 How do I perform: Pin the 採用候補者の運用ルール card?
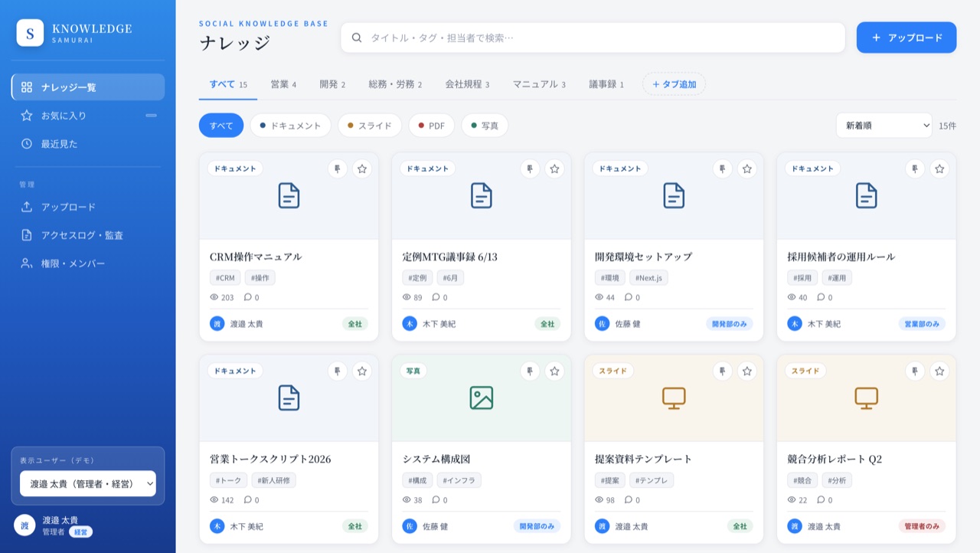[915, 169]
